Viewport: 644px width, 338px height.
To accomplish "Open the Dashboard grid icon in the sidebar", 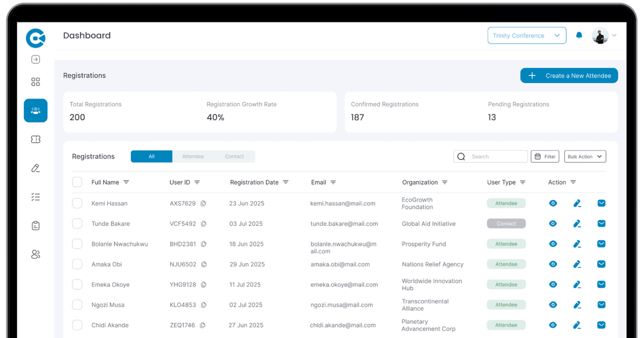I will pos(35,82).
